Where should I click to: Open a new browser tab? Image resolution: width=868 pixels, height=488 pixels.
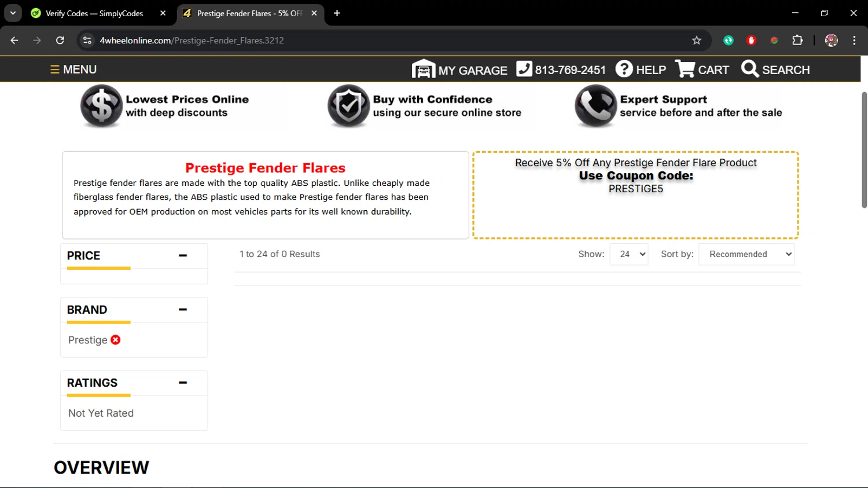pos(337,13)
